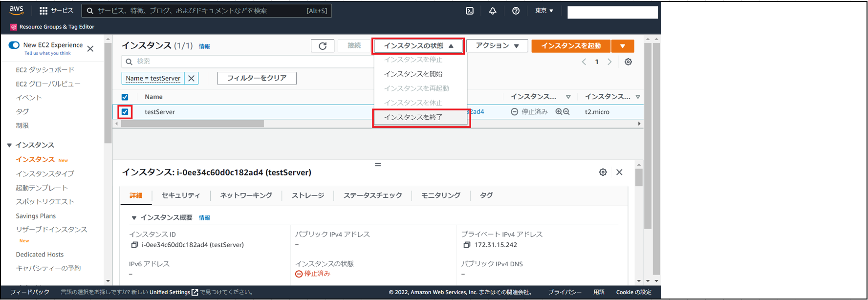Switch to the ネットワーキング tab
Viewport: 868px width, 300px height.
246,195
